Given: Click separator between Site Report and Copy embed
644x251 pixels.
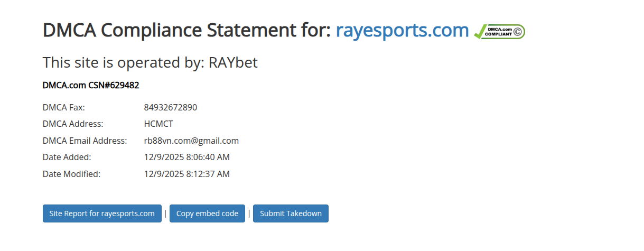Looking at the screenshot, I should (x=165, y=213).
